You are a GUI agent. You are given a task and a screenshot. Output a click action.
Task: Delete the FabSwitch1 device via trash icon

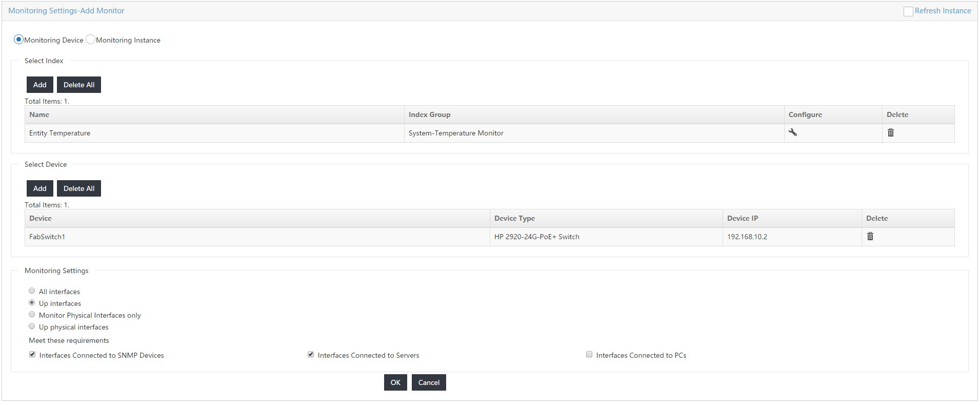[870, 236]
